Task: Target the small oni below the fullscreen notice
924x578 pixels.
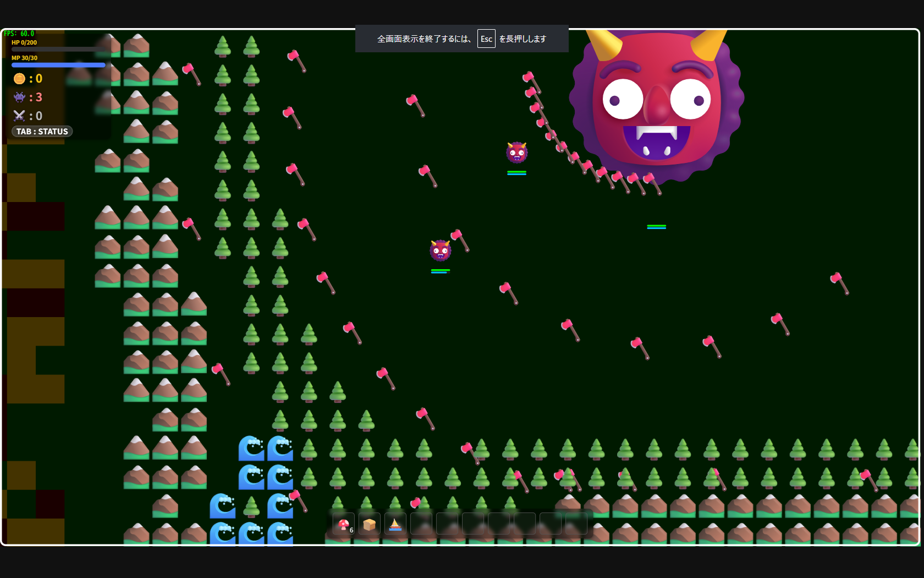Action: tap(517, 152)
